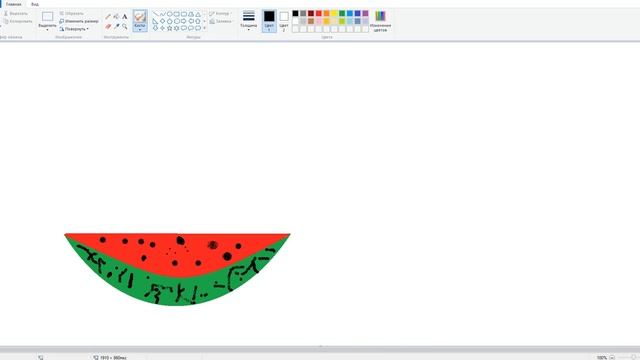Select the Fill with color bucket tool

click(116, 17)
